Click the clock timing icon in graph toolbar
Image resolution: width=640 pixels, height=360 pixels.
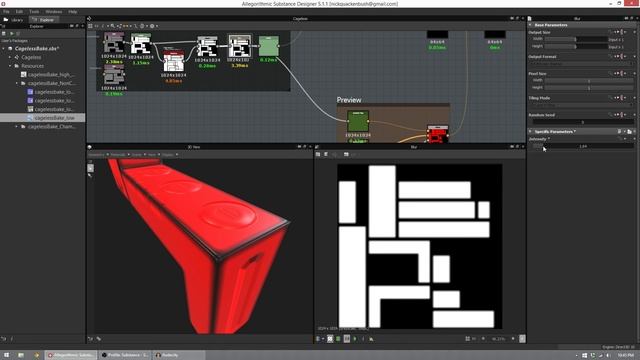tap(142, 26)
